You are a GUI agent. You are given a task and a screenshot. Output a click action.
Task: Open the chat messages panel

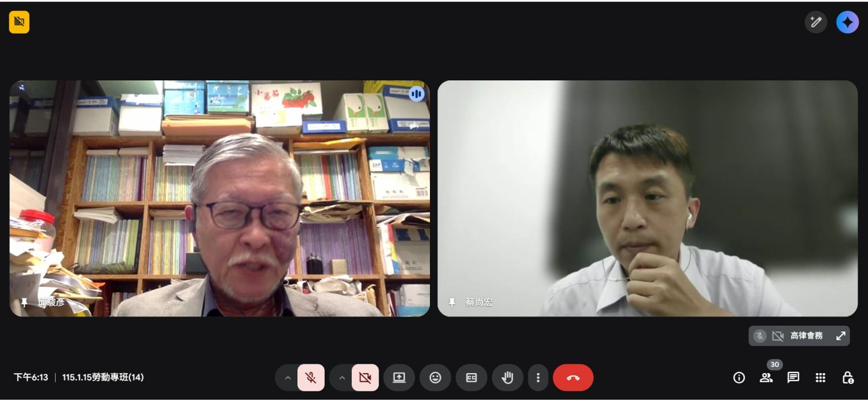(793, 378)
